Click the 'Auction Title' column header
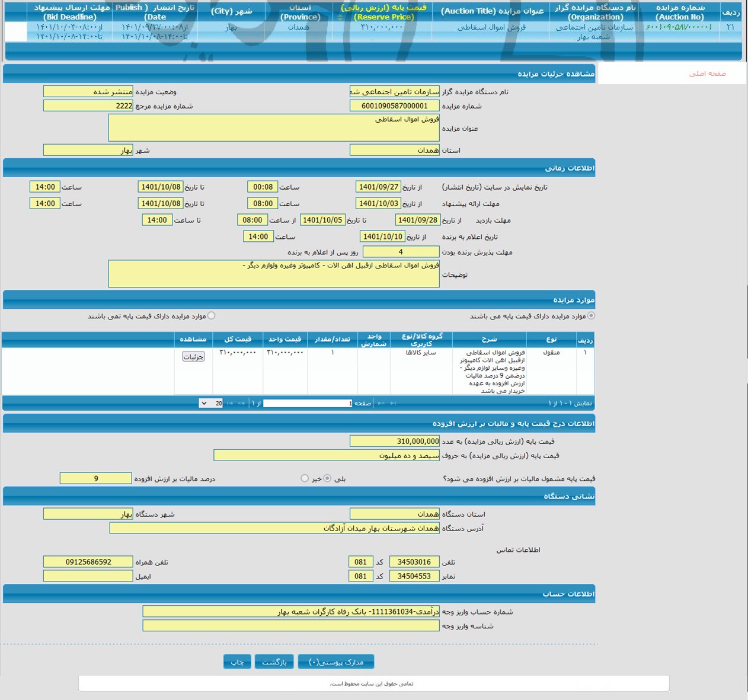 (x=491, y=12)
